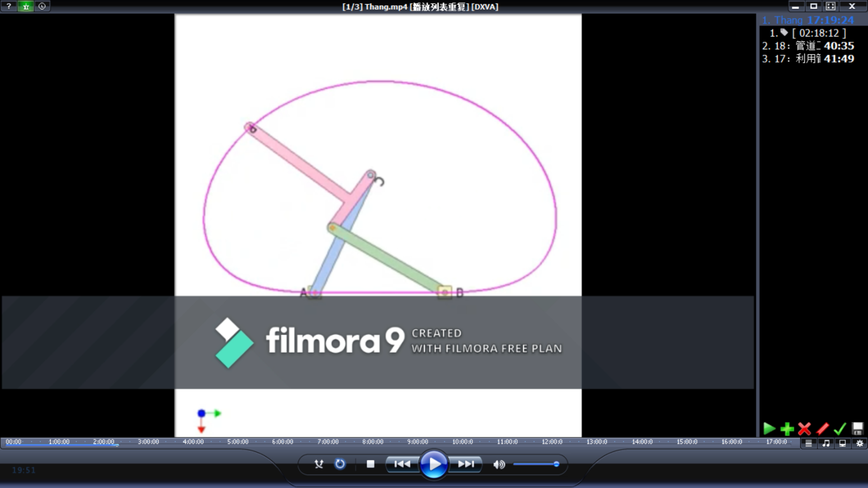Image resolution: width=868 pixels, height=488 pixels.
Task: Seek timeline to 9:00:00 mark
Action: tap(417, 442)
